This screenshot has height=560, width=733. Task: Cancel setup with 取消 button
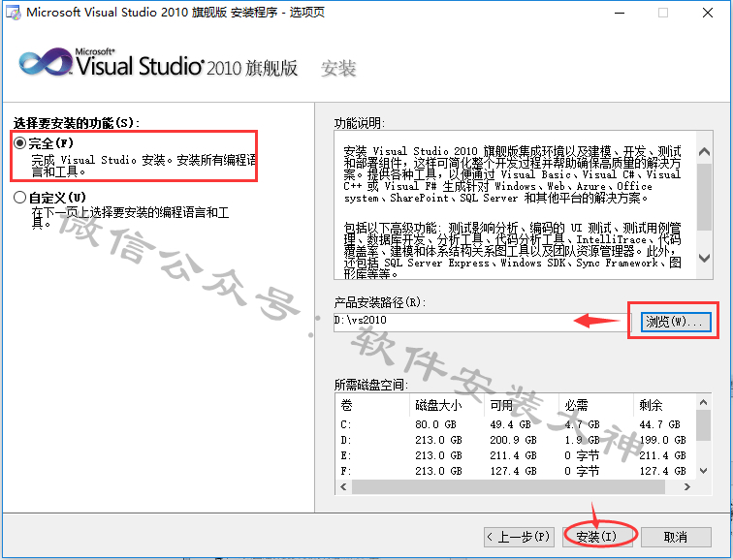[676, 537]
